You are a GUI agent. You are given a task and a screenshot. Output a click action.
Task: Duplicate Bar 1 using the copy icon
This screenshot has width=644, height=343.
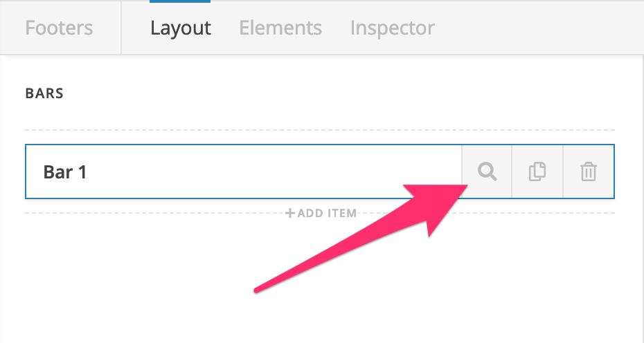coord(537,171)
